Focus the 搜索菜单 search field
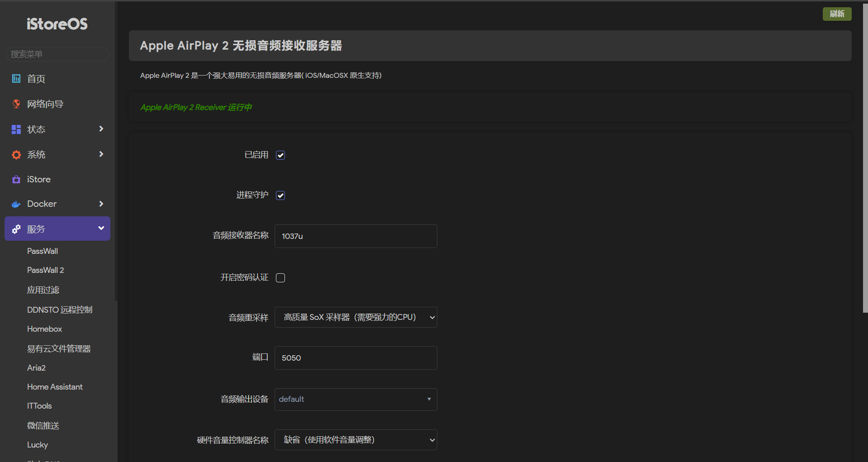This screenshot has height=462, width=868. click(x=57, y=54)
